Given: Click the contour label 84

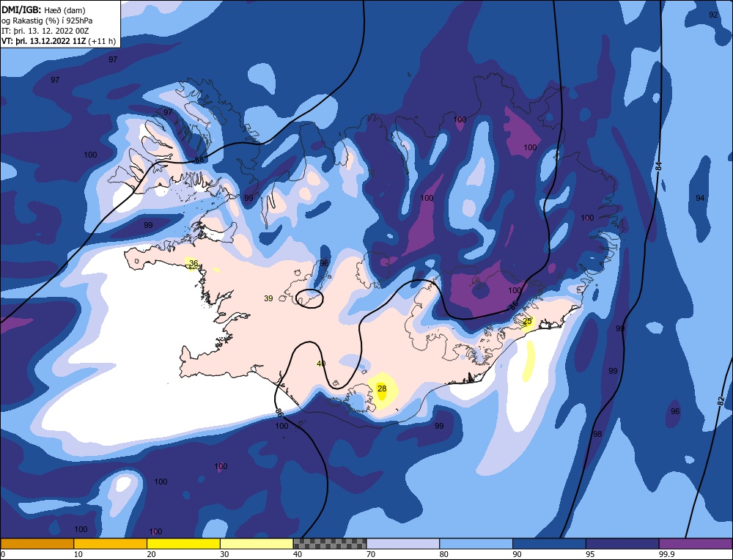Looking at the screenshot, I should pos(659,166).
